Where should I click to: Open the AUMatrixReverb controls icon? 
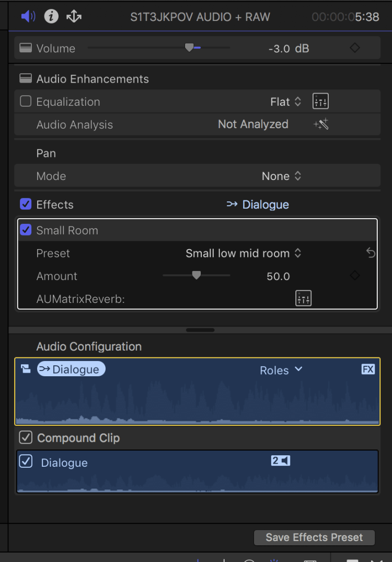pos(303,299)
